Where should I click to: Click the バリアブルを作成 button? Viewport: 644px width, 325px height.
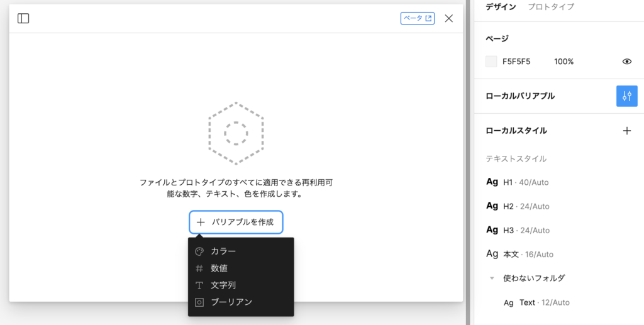coord(236,222)
